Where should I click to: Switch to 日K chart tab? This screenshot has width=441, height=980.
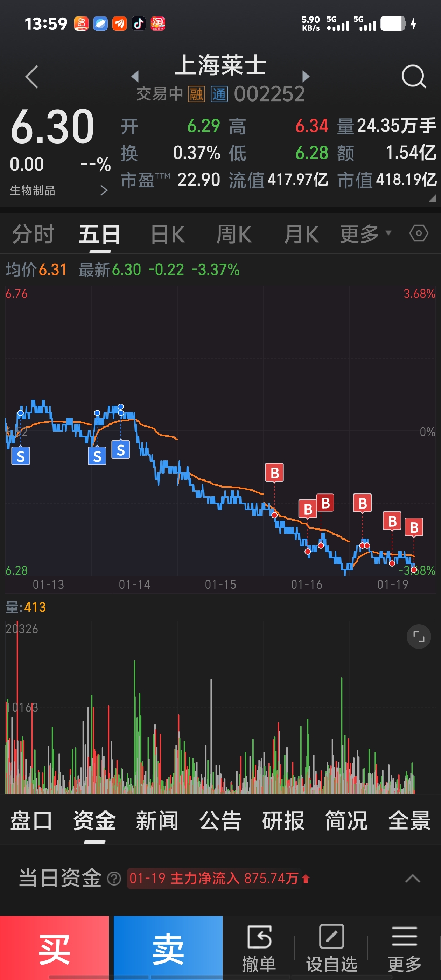coord(168,233)
